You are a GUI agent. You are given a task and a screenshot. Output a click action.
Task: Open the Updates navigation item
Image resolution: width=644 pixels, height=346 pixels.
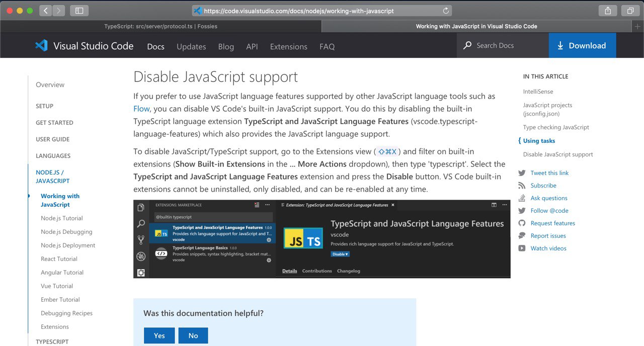(x=191, y=46)
